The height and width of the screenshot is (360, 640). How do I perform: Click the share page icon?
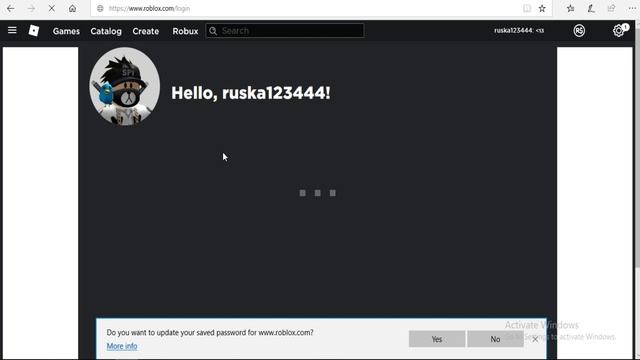611,8
